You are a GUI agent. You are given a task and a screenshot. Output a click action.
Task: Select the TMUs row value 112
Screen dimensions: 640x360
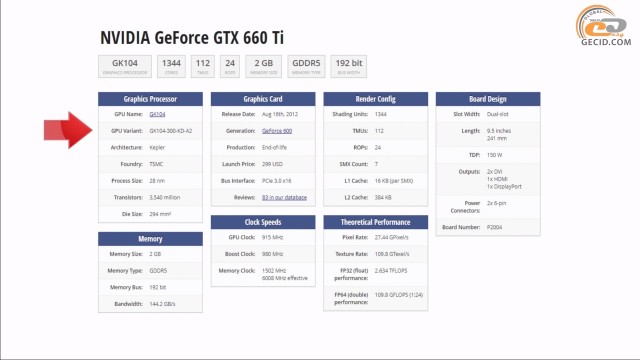pos(379,131)
